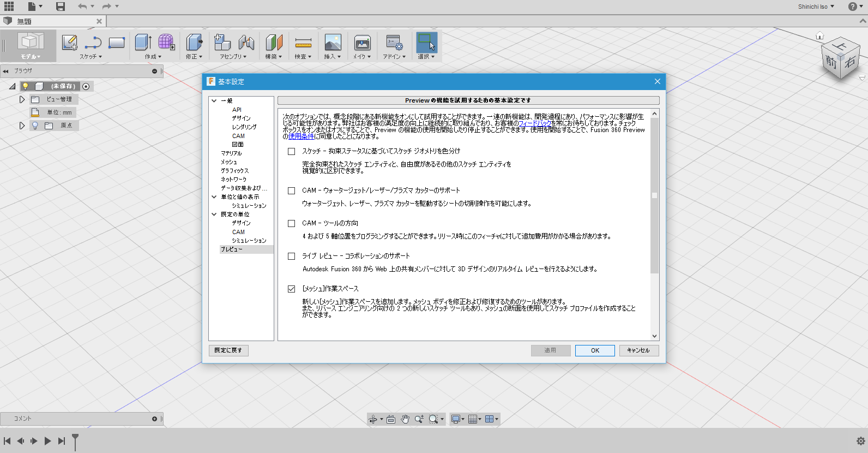The width and height of the screenshot is (868, 453).
Task: Choose the Create Form tool in 作成
Action: pyautogui.click(x=166, y=42)
